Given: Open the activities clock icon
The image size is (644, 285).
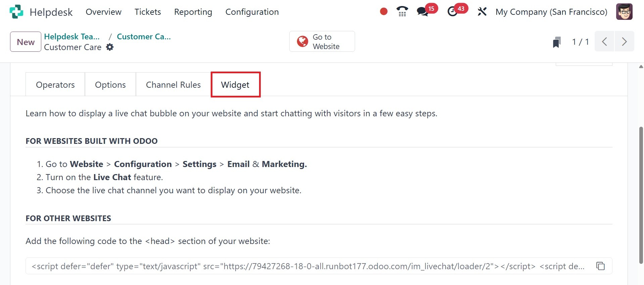Looking at the screenshot, I should pyautogui.click(x=453, y=12).
